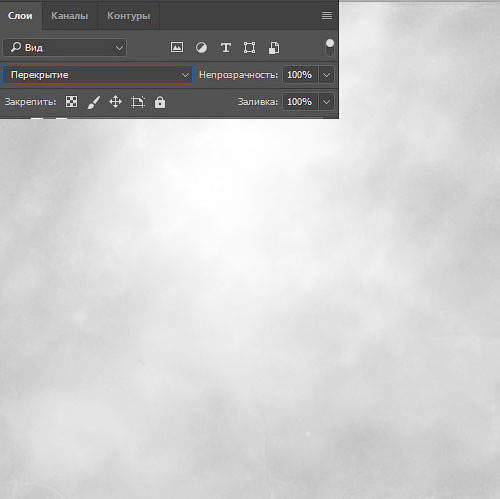Lock position move-arrows icon
This screenshot has height=499, width=500.
(x=115, y=102)
